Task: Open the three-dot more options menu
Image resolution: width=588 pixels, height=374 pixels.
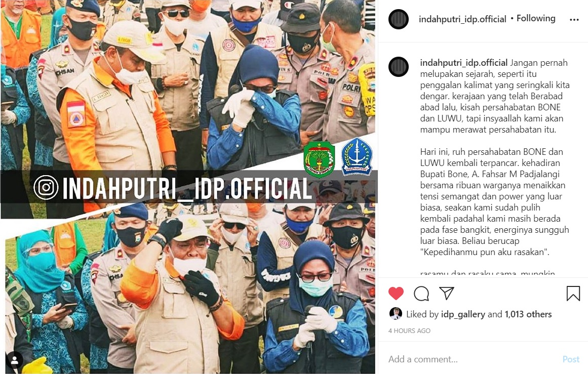Action: click(x=574, y=20)
